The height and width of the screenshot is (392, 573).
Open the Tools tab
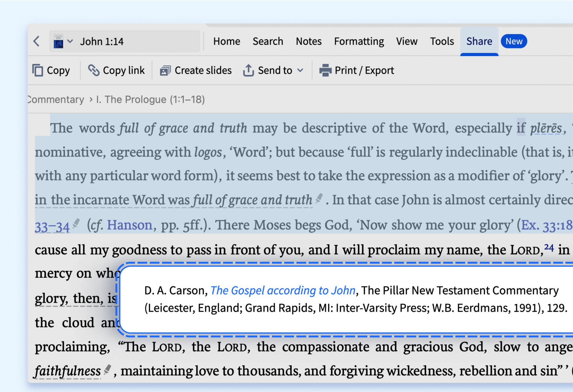pos(442,41)
